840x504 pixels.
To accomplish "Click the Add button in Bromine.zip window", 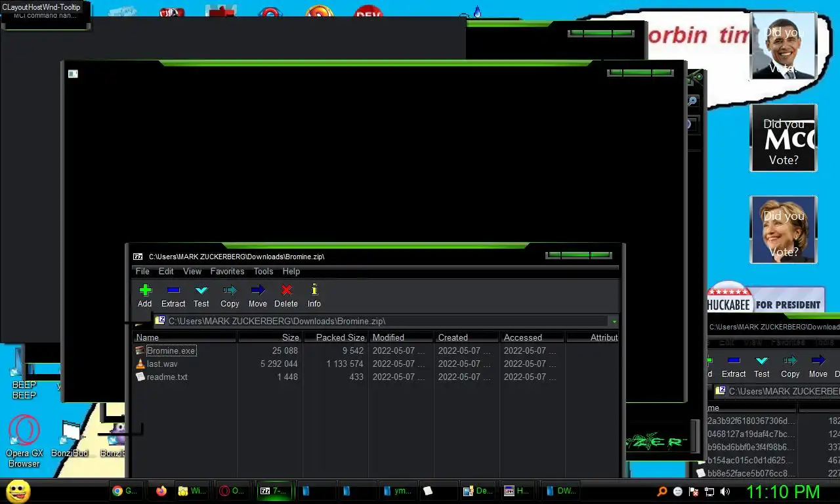I will tap(145, 295).
